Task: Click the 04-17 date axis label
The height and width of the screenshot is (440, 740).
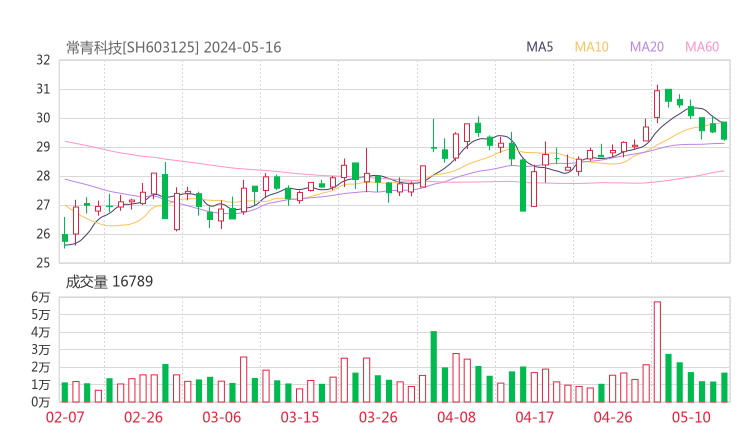Action: [x=535, y=417]
